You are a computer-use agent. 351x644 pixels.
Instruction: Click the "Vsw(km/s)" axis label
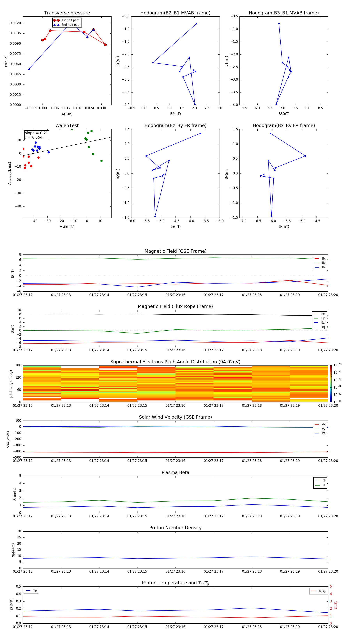pos(8,439)
